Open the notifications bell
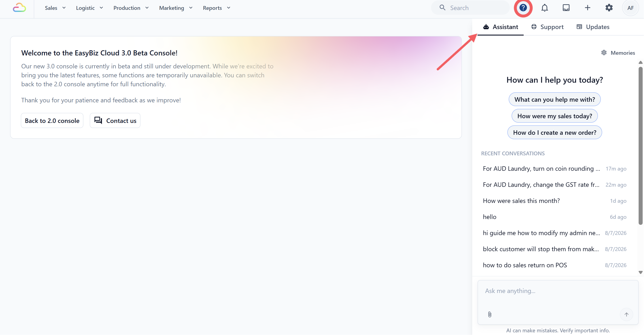Image resolution: width=644 pixels, height=335 pixels. coord(544,8)
